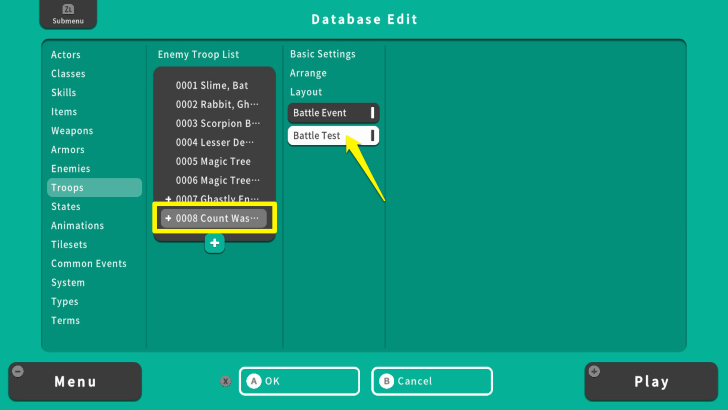This screenshot has height=410, width=728.
Task: Select the Battle Event option
Action: [x=333, y=113]
